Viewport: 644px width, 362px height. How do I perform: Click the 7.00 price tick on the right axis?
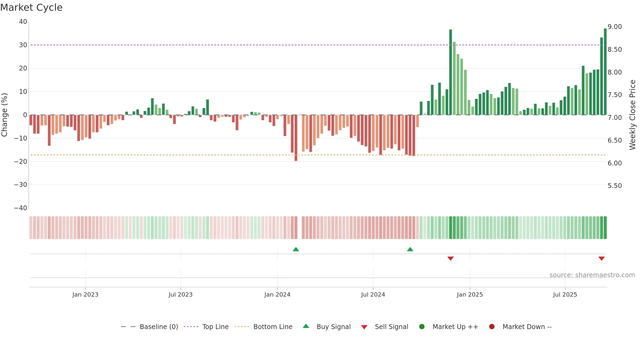tap(615, 118)
